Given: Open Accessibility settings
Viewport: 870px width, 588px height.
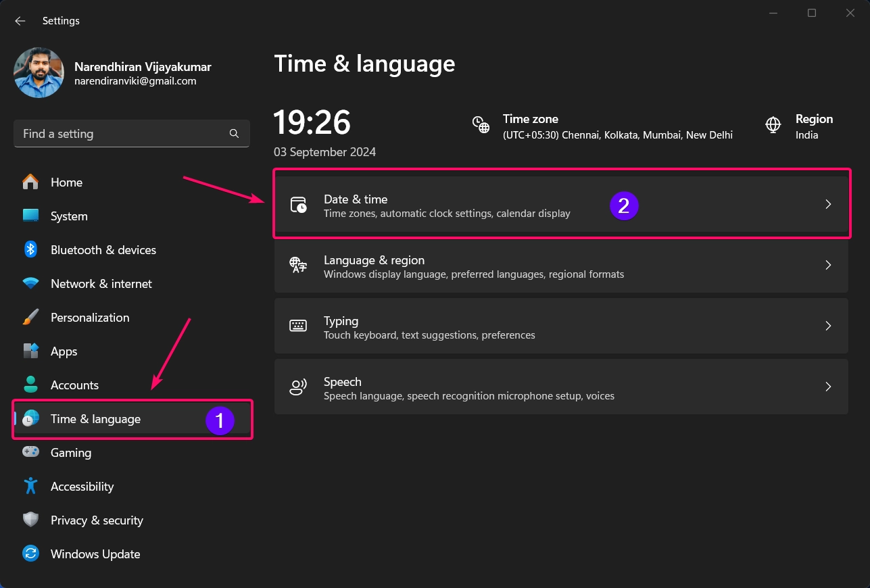Looking at the screenshot, I should [132, 487].
